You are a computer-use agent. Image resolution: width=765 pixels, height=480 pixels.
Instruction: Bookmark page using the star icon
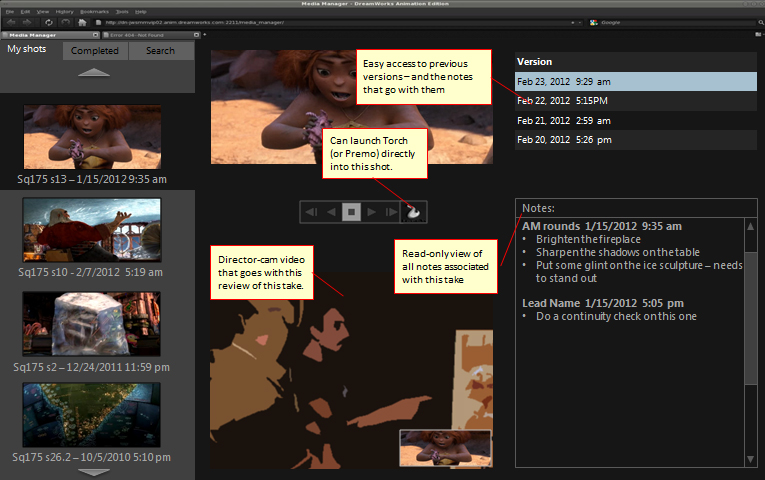coord(573,22)
